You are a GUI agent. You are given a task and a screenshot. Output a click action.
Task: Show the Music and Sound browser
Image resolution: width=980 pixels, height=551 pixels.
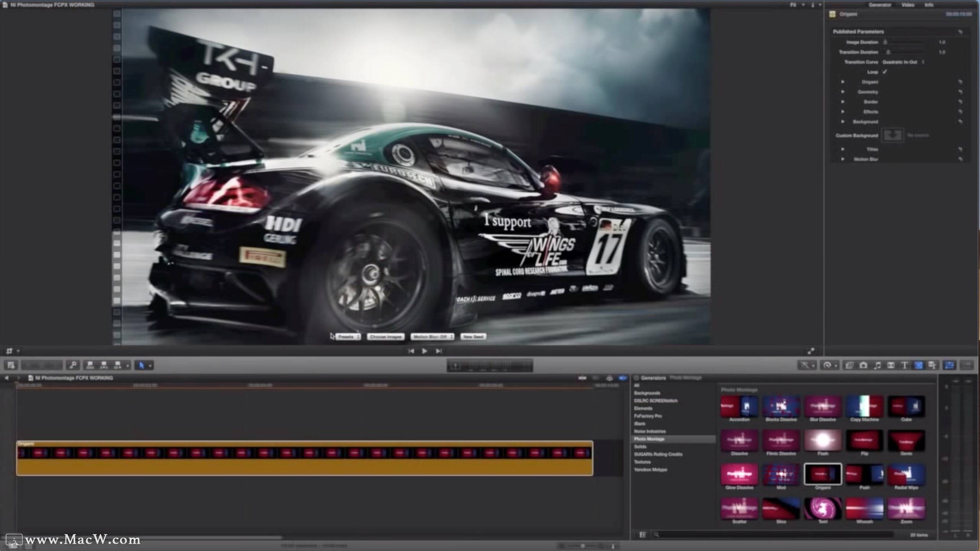(x=877, y=365)
